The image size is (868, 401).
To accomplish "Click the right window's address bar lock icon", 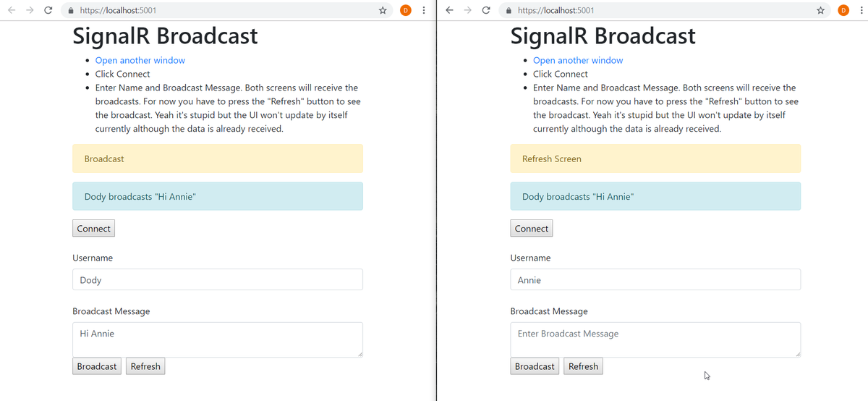I will 509,11.
